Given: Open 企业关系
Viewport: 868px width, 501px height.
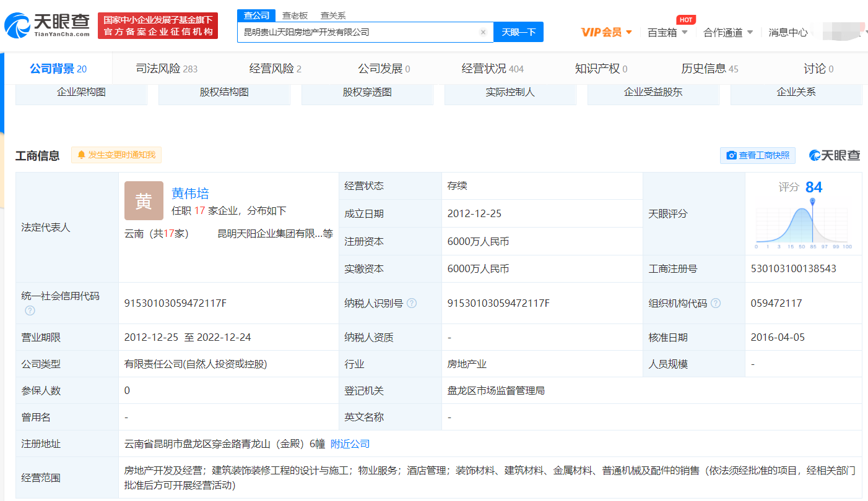Looking at the screenshot, I should click(x=796, y=93).
